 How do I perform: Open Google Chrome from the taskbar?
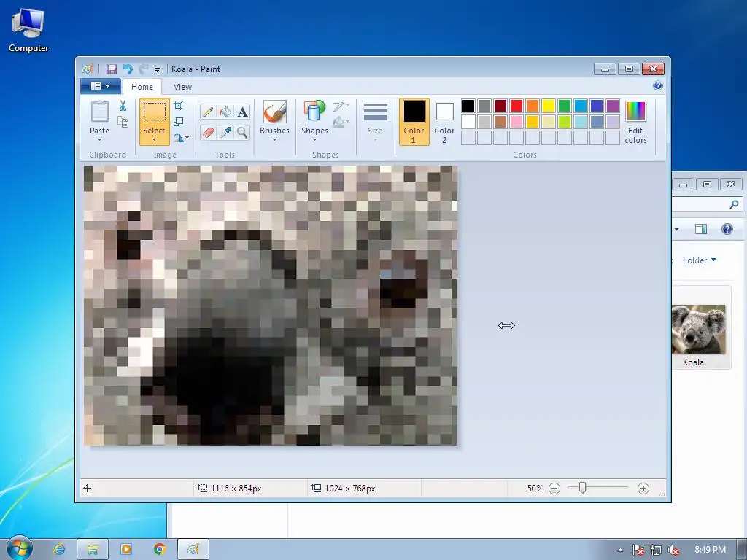[x=160, y=549]
